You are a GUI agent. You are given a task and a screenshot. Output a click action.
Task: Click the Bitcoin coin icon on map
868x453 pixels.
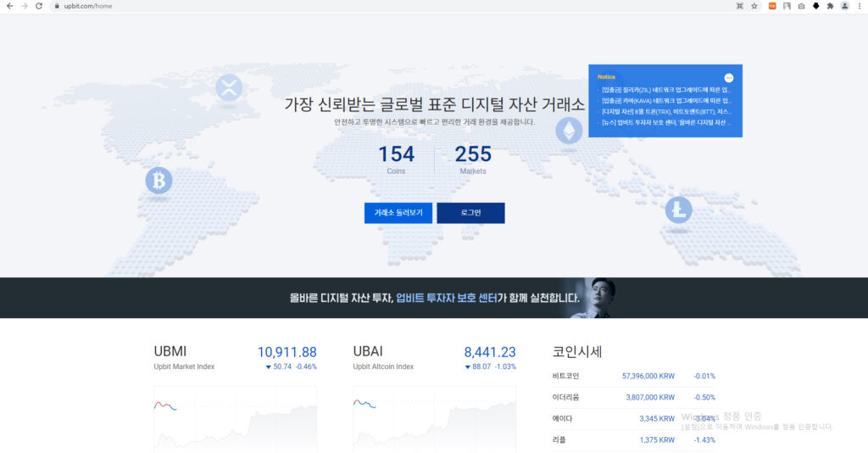159,181
